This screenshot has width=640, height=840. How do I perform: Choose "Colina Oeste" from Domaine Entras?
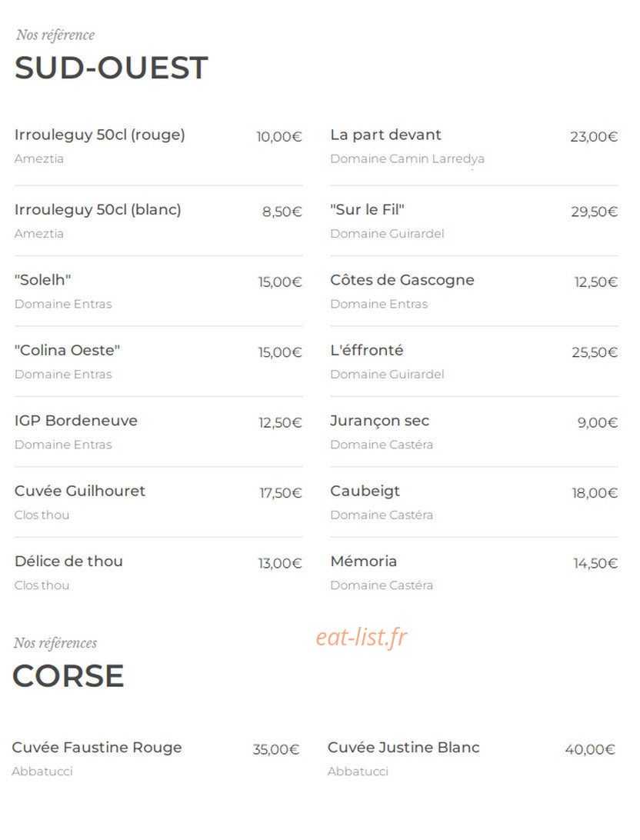point(67,350)
